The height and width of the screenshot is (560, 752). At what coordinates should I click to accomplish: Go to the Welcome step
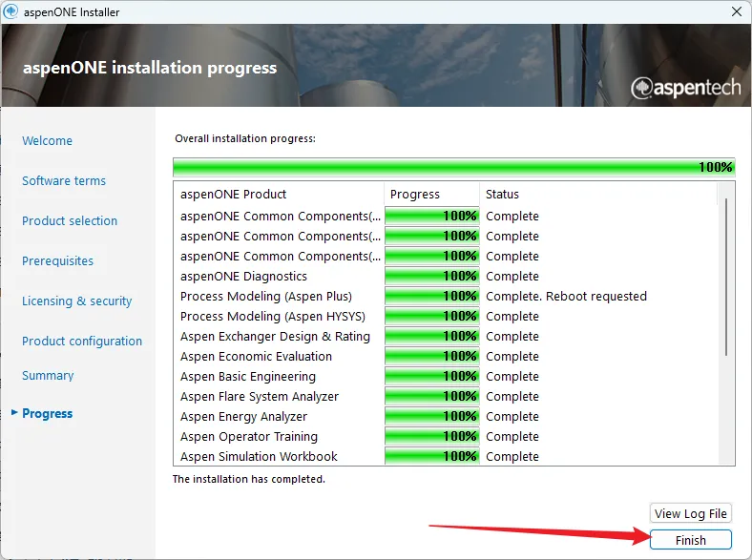tap(47, 140)
